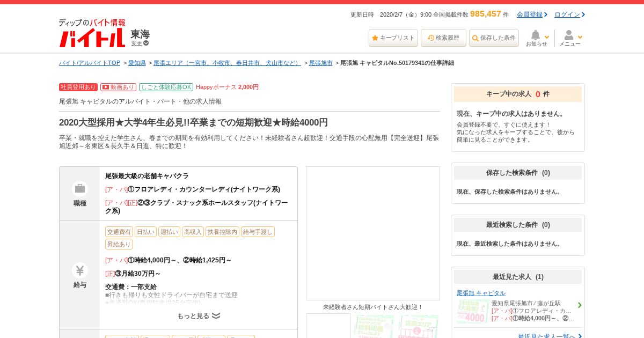
Task: Open the キープリスト button
Action: pyautogui.click(x=393, y=38)
